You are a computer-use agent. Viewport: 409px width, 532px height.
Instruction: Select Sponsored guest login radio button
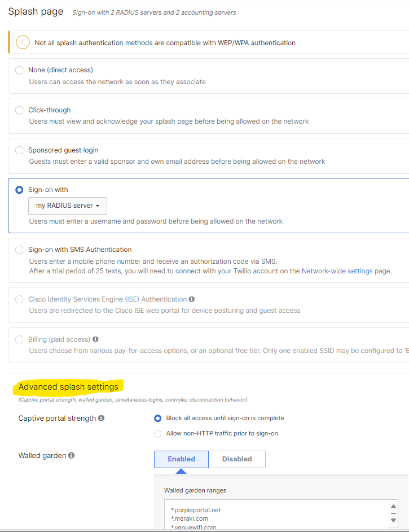pos(19,150)
